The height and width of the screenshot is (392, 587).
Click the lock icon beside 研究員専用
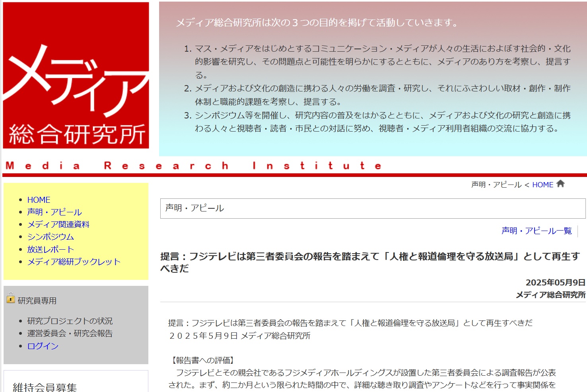pyautogui.click(x=11, y=298)
